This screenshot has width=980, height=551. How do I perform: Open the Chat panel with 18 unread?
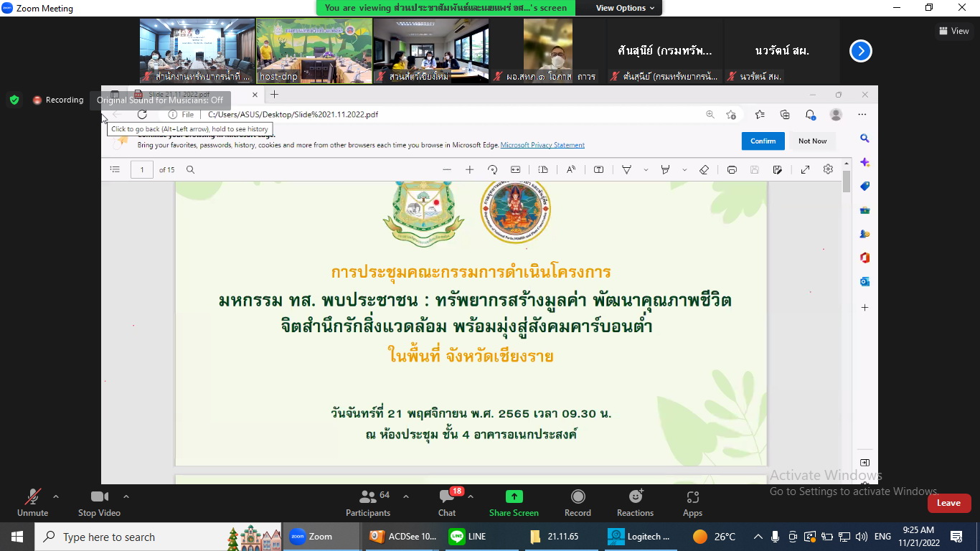pos(447,503)
